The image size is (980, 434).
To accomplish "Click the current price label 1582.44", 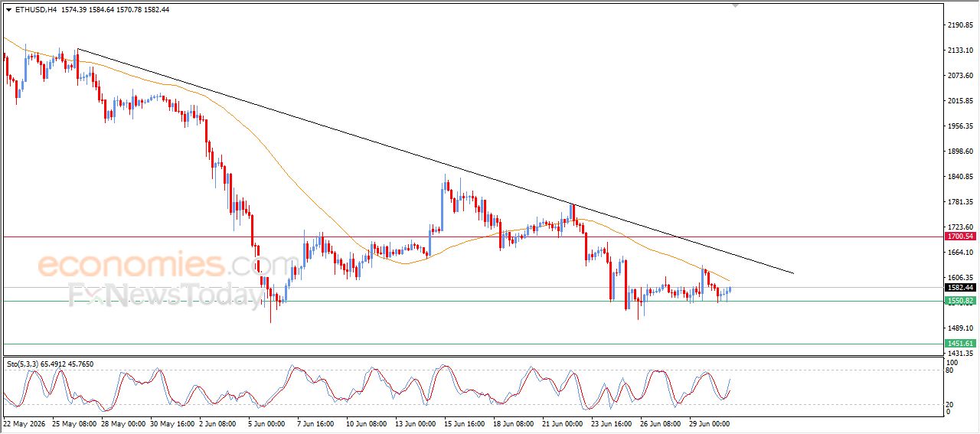I will click(x=961, y=288).
